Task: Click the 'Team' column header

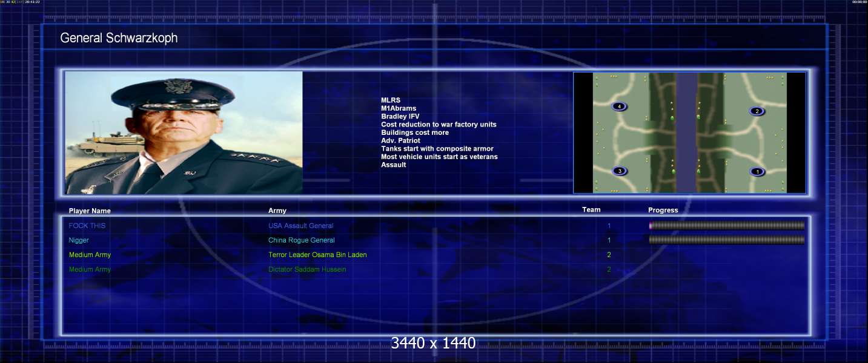Action: (x=591, y=210)
